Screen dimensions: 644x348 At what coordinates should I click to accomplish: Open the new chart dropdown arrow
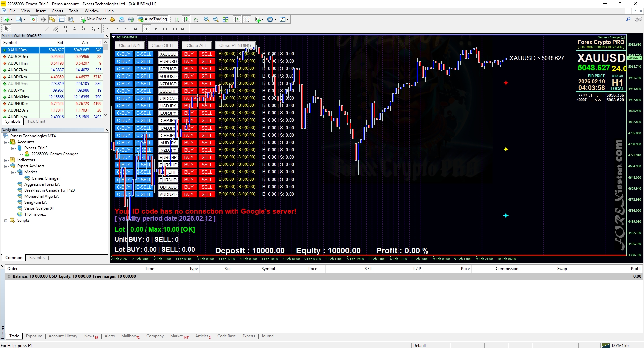pos(12,19)
